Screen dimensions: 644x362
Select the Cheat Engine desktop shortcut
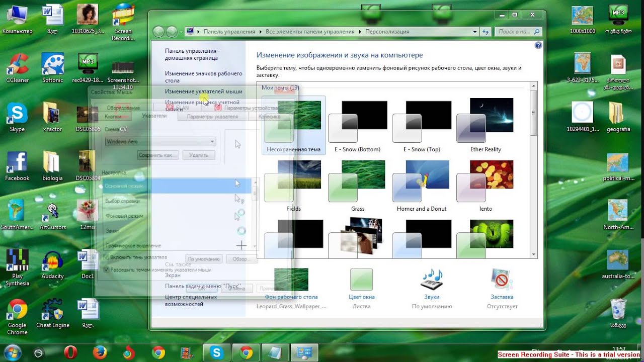(x=53, y=313)
